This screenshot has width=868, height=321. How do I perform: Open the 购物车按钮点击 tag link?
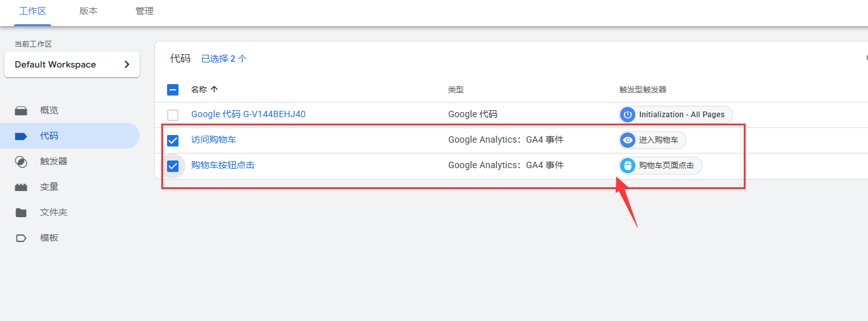[x=222, y=166]
